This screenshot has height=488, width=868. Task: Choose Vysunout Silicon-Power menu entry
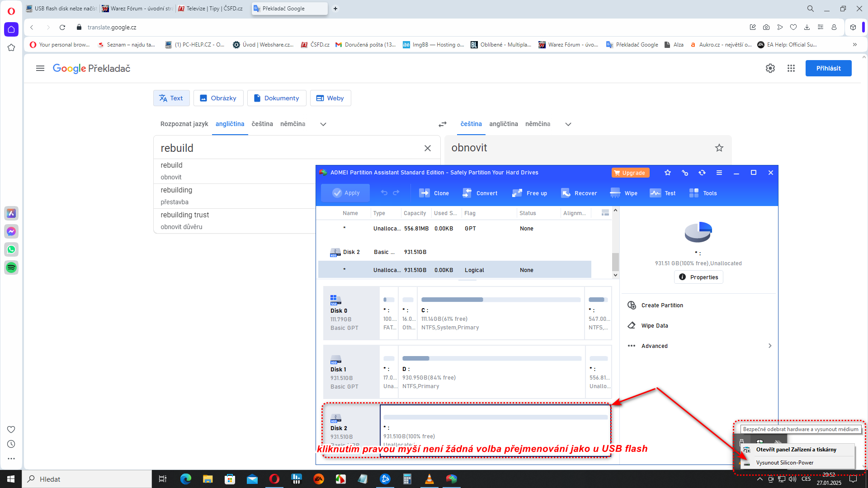(x=784, y=462)
